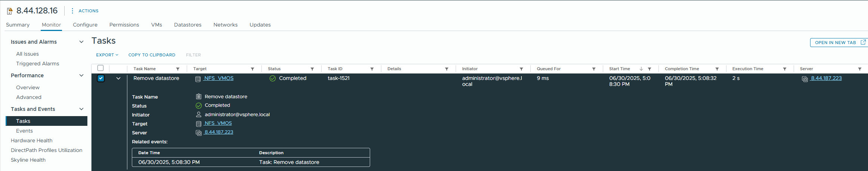
Task: Select Events in sidebar
Action: (x=24, y=131)
